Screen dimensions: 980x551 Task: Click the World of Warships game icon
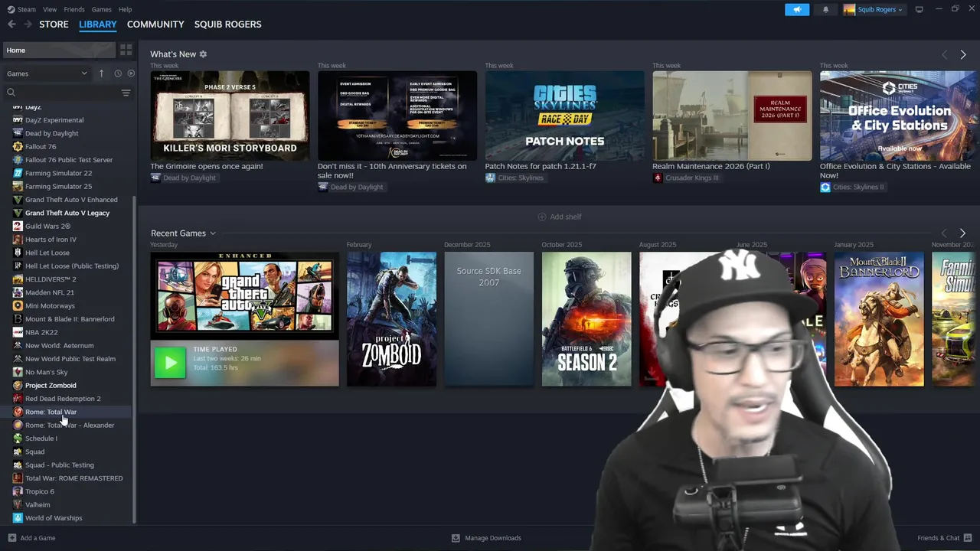pyautogui.click(x=18, y=518)
